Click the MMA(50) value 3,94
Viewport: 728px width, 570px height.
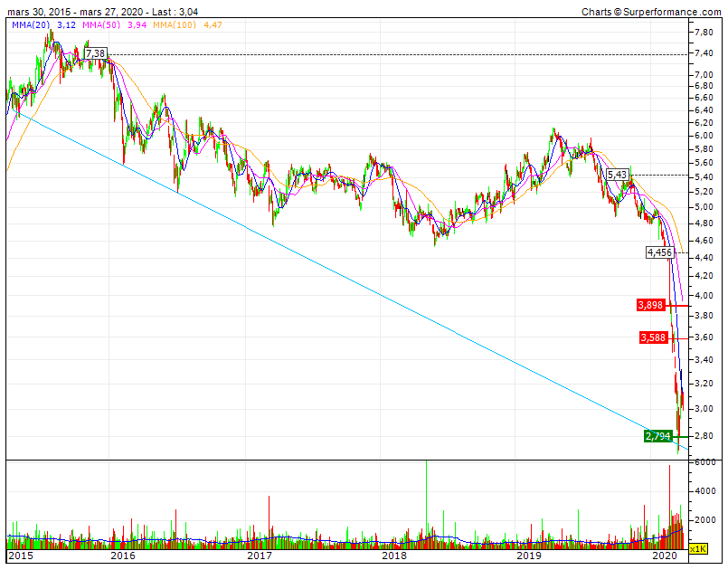pyautogui.click(x=137, y=24)
